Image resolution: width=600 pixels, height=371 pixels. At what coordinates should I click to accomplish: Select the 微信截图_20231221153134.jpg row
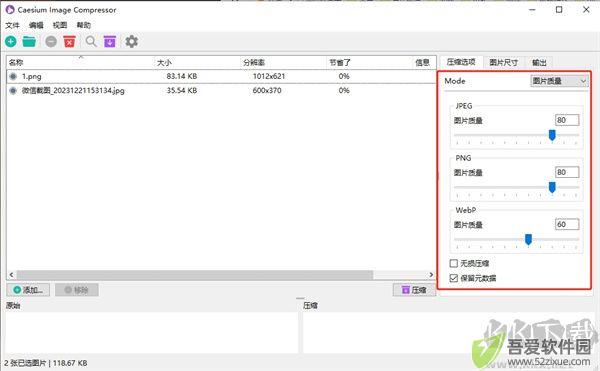(221, 91)
